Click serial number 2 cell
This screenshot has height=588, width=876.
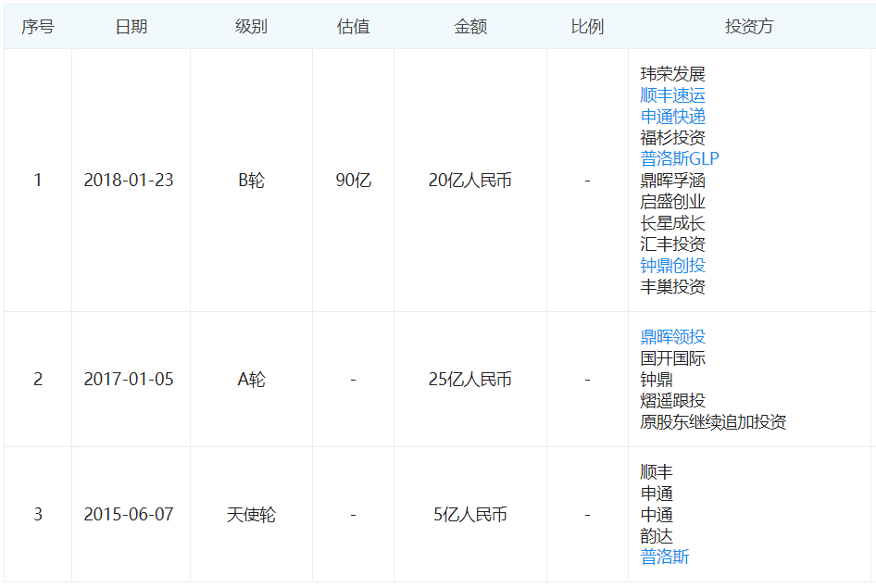[38, 379]
